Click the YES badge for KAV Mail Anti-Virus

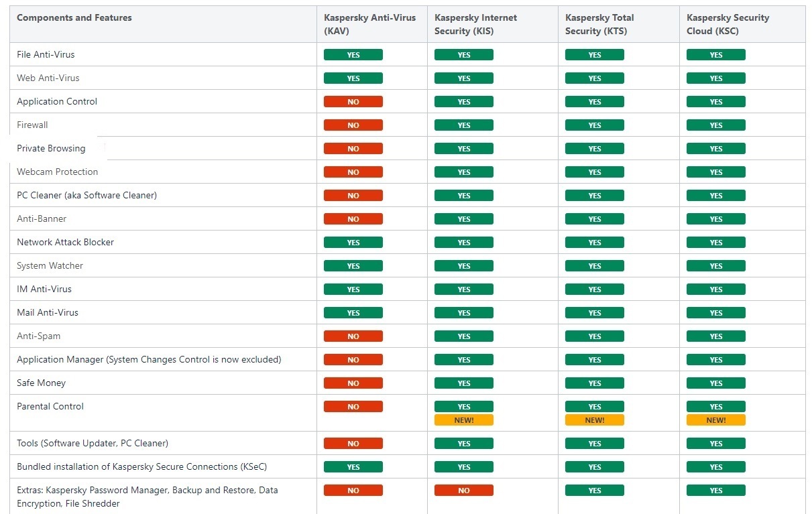click(x=353, y=313)
